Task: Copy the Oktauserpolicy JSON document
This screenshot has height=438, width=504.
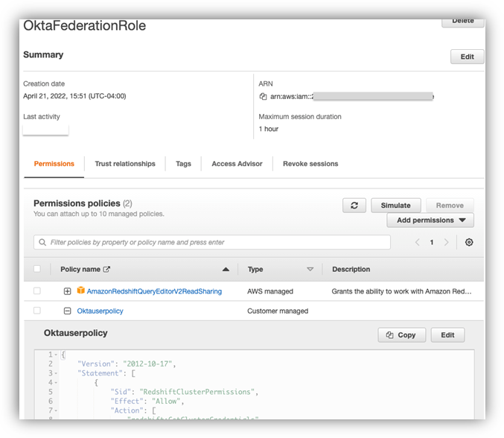Action: (x=401, y=335)
